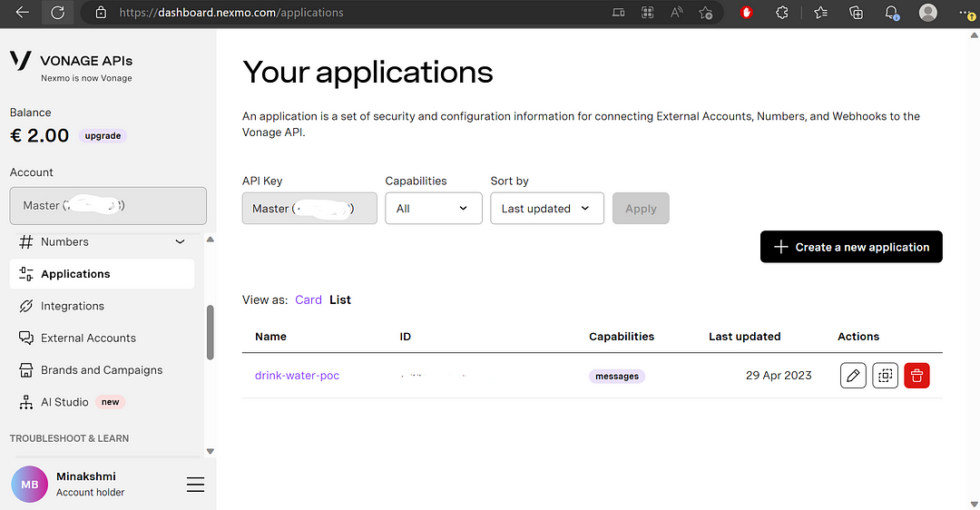Open the Extensions puzzle-piece icon
Viewport: 980px width, 510px height.
pos(781,13)
